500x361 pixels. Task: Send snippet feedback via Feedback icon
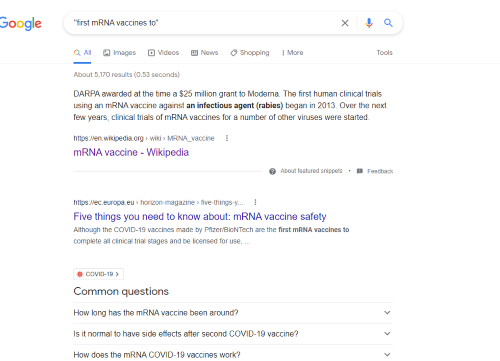[360, 171]
